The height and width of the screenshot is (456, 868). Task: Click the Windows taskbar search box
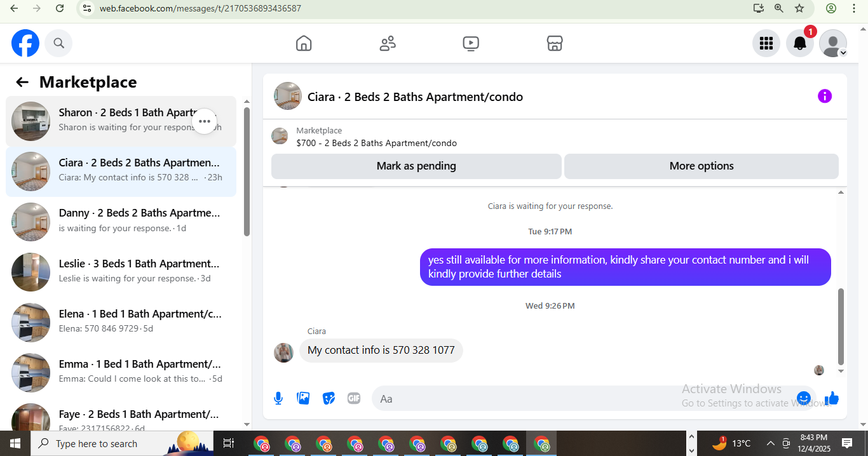(x=123, y=443)
